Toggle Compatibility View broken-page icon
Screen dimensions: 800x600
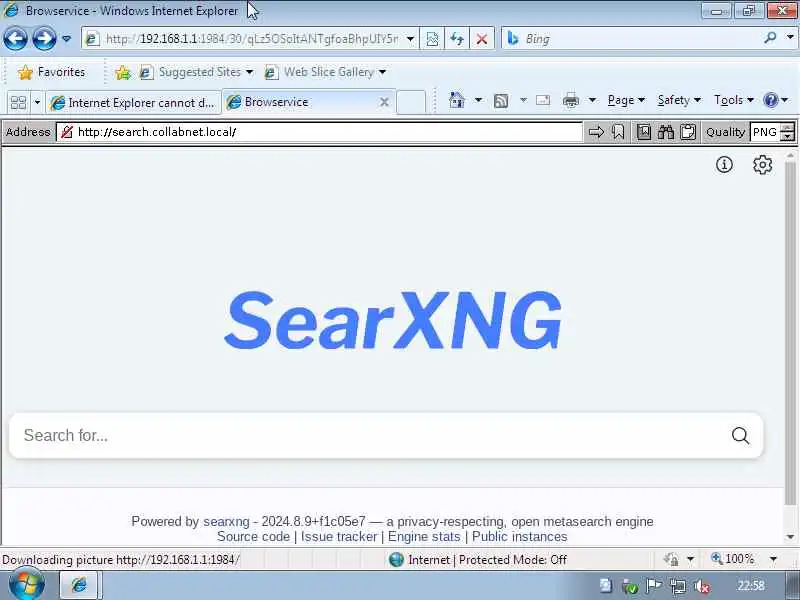pyautogui.click(x=432, y=39)
